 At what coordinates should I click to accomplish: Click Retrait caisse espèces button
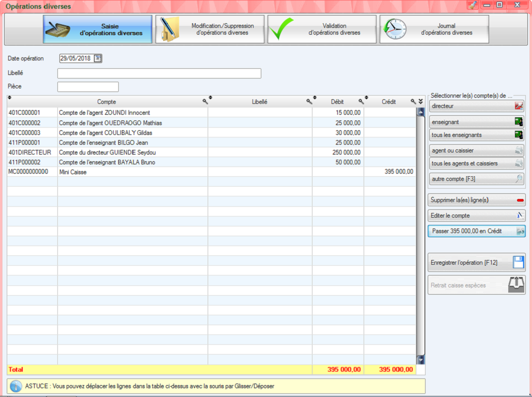tap(476, 285)
